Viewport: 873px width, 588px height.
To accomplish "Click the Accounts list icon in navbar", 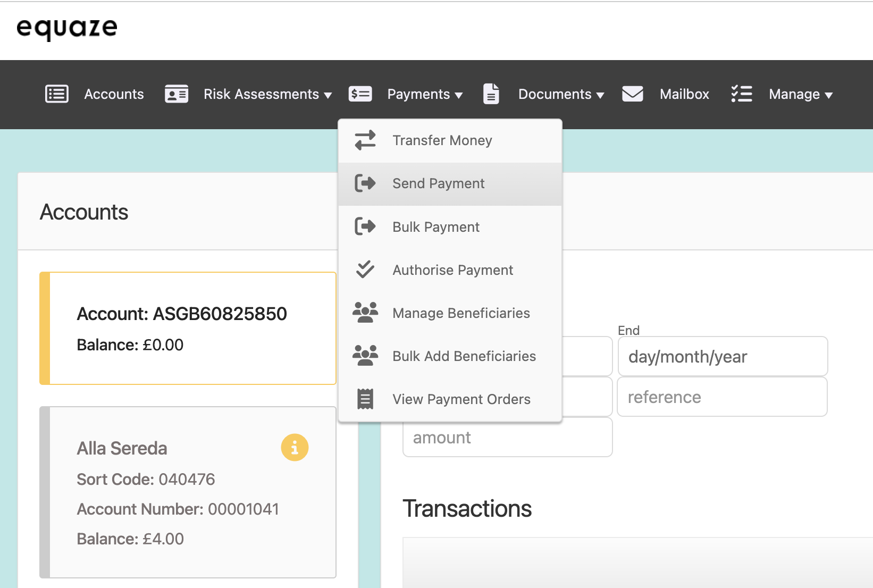I will pos(57,94).
